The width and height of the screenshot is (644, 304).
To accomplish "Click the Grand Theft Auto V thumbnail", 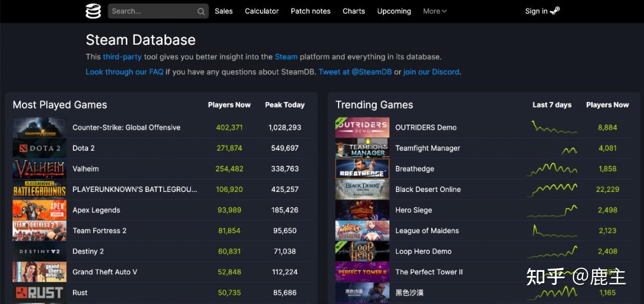I will 39,272.
